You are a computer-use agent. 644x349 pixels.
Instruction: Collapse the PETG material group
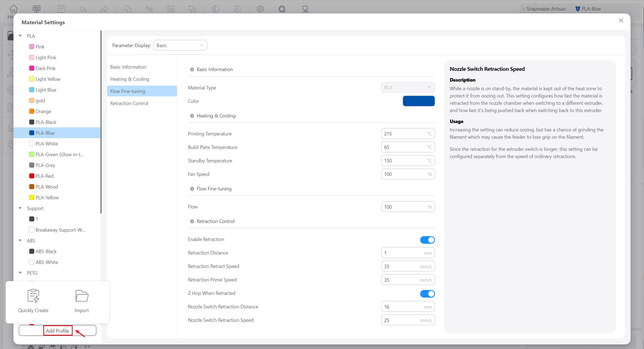(x=20, y=273)
